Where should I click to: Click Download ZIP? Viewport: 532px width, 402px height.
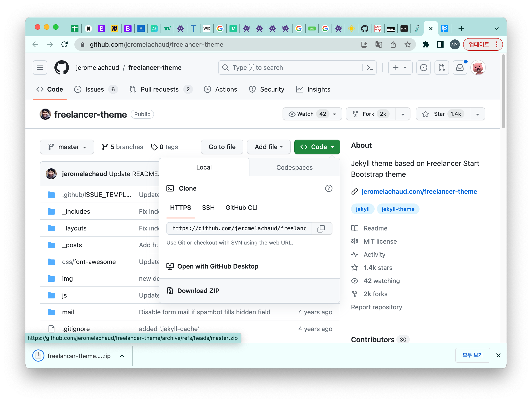[x=198, y=291]
